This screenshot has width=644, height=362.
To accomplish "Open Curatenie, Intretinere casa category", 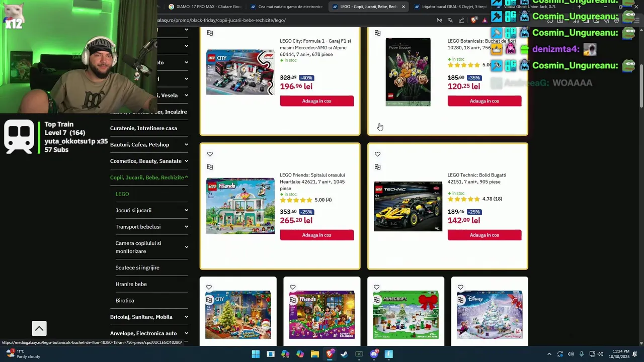I will [143, 128].
